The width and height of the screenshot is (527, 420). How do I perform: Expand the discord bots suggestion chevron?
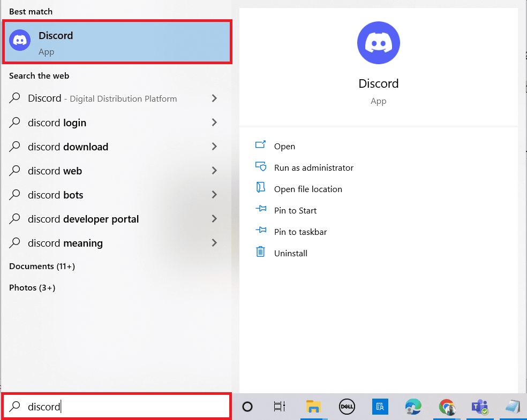click(214, 195)
